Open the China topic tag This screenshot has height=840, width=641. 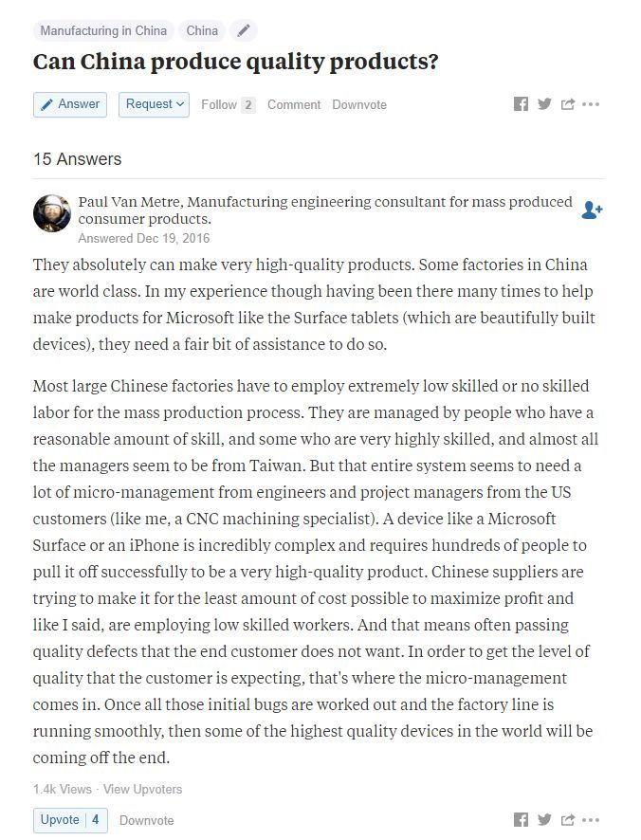(202, 30)
